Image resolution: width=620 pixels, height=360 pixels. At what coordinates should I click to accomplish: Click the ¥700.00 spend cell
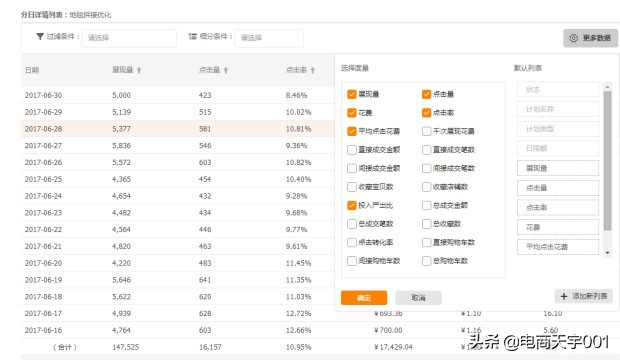388,330
